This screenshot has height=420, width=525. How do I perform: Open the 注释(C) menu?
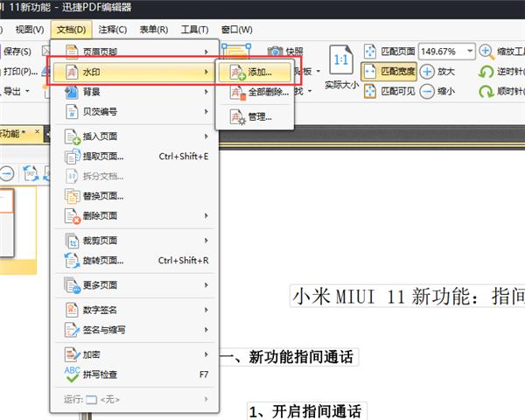(113, 30)
